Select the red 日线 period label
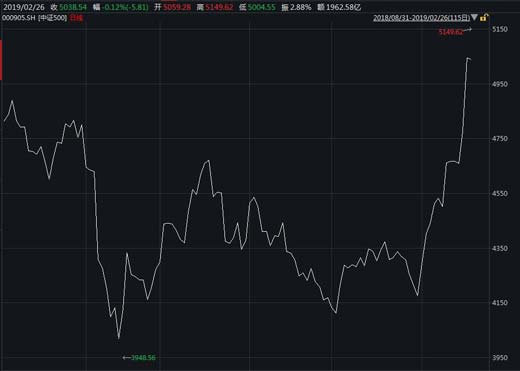 coord(76,18)
